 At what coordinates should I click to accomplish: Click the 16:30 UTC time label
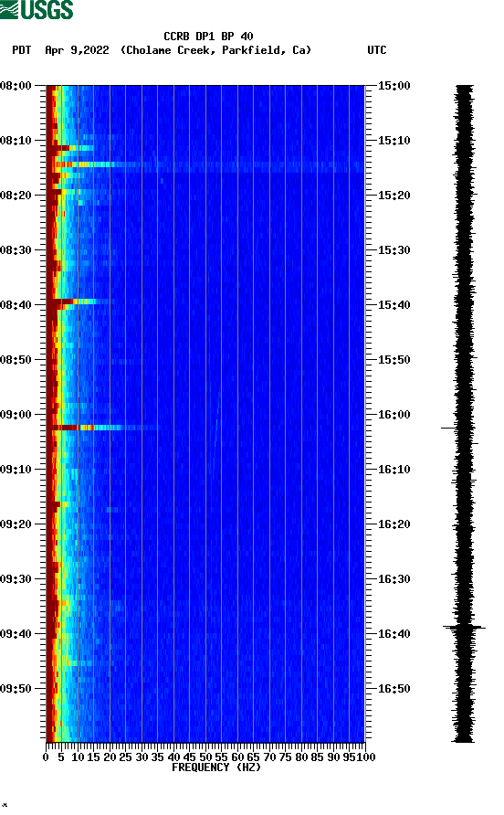point(394,579)
